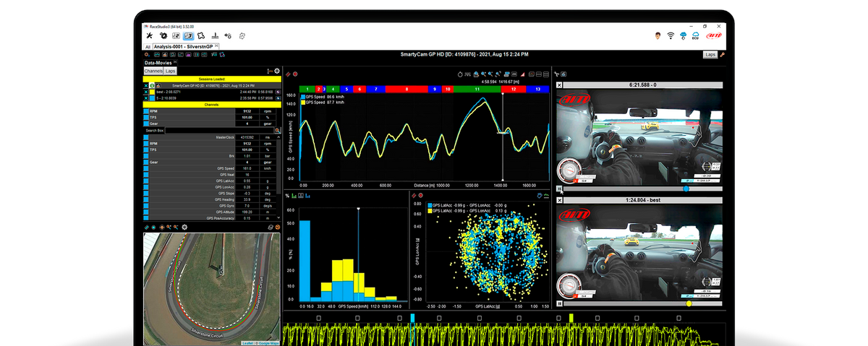
Task: Click the puzzle piece icon in top toolbar
Action: click(x=201, y=35)
